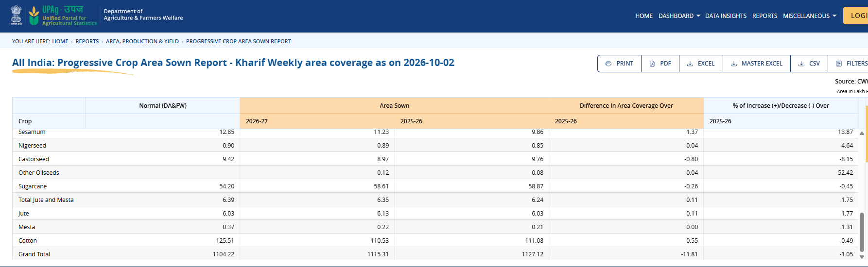This screenshot has height=267, width=868.
Task: Click Grand Total difference -11.81
Action: (689, 254)
